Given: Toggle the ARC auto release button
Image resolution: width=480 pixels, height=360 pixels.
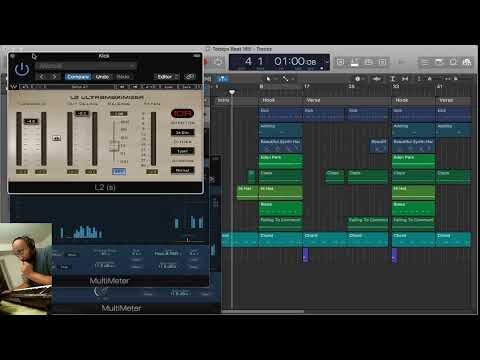Looking at the screenshot, I should coord(119,172).
